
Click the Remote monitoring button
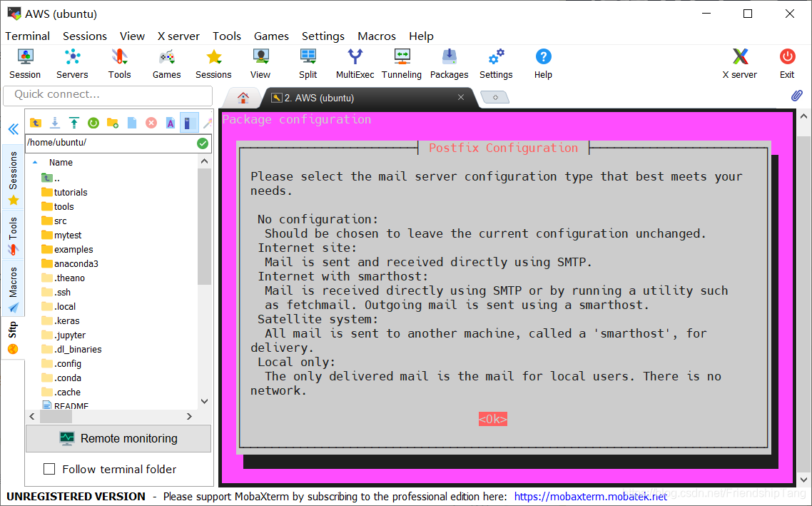pyautogui.click(x=118, y=439)
